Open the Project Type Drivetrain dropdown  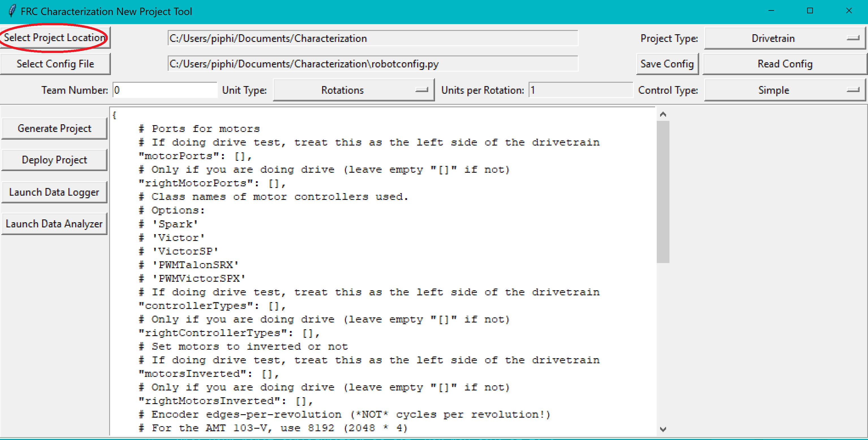click(785, 38)
